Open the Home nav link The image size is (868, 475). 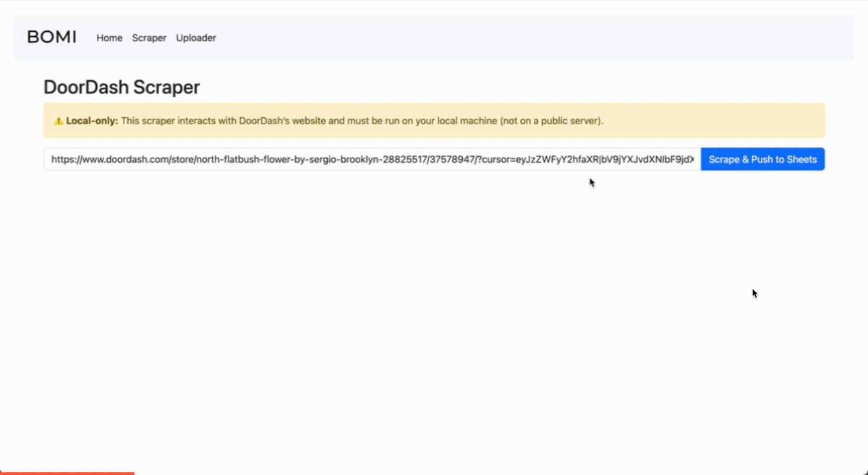(x=109, y=38)
